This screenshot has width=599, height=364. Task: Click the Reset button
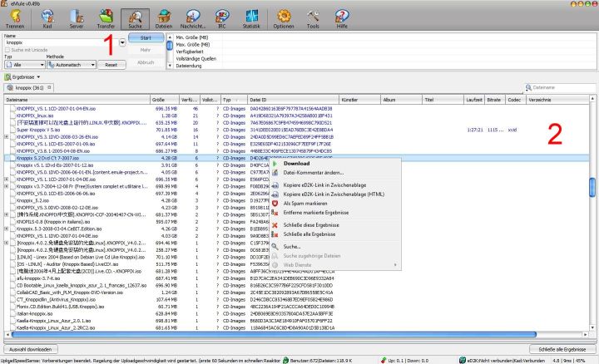pyautogui.click(x=111, y=64)
